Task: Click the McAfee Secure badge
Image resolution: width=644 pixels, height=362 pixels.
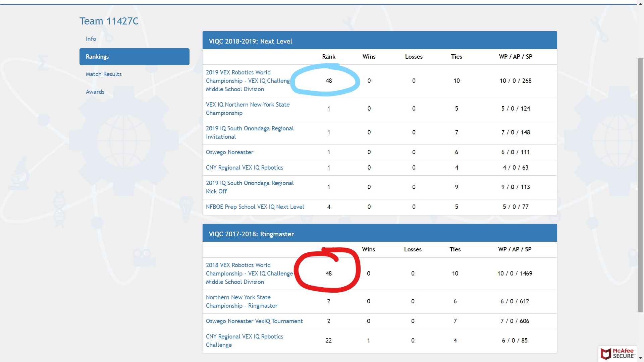Action: tap(618, 354)
